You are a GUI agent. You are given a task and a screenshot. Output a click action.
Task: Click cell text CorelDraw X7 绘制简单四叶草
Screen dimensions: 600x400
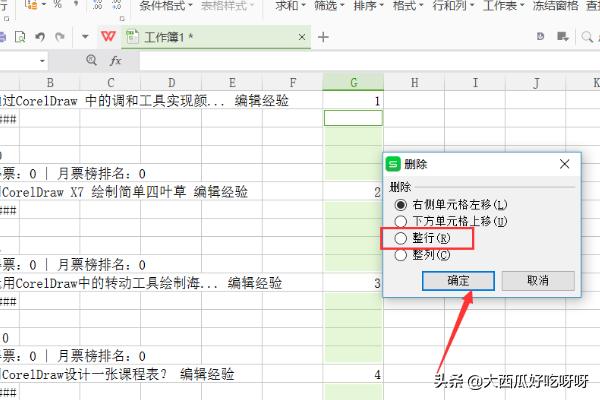(94, 192)
